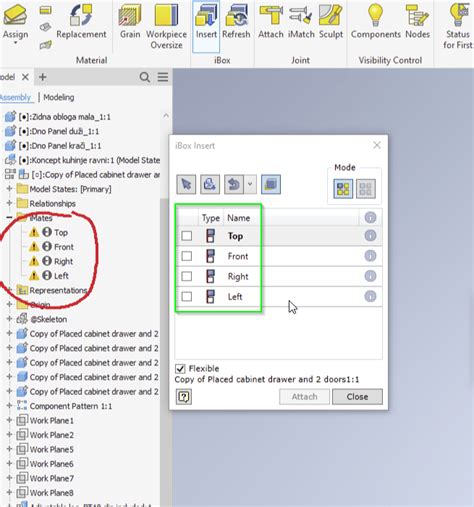
Task: Check the Left iMate checkbox
Action: [187, 296]
